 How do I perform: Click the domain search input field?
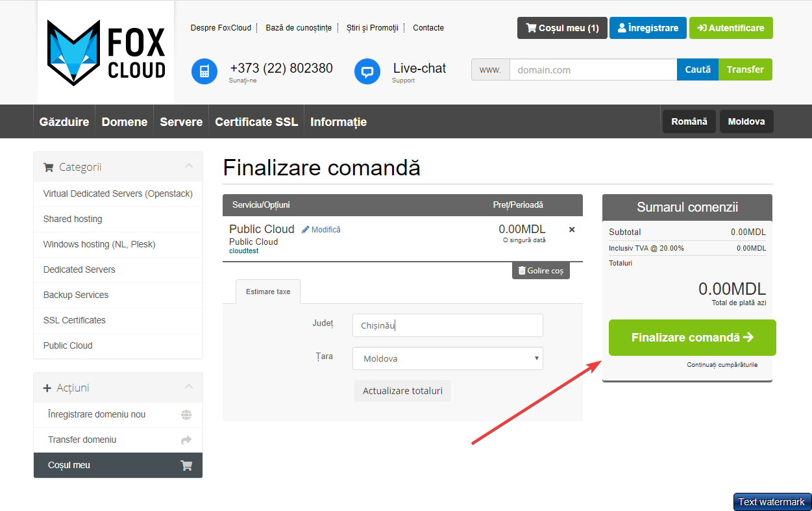tap(593, 70)
